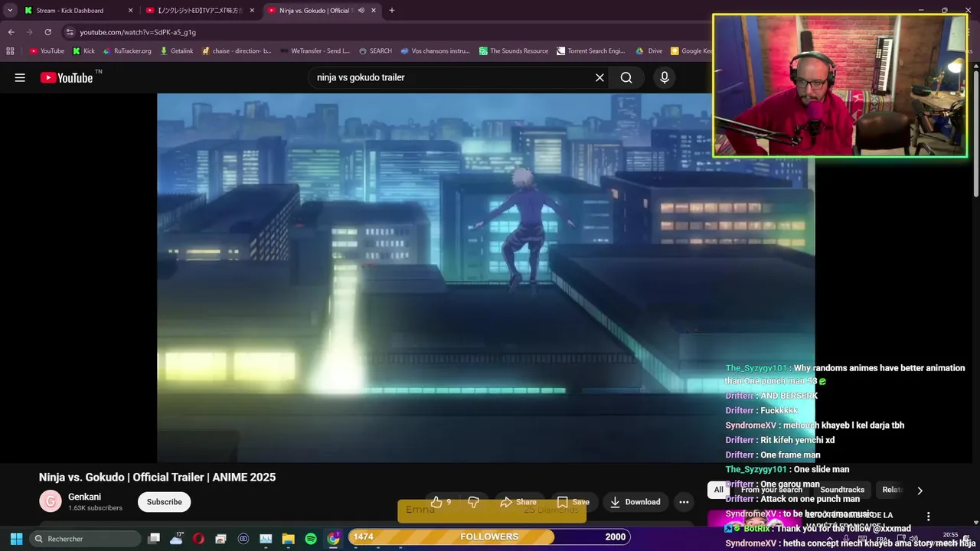Open Spotify from taskbar
The image size is (980, 551).
(x=311, y=539)
